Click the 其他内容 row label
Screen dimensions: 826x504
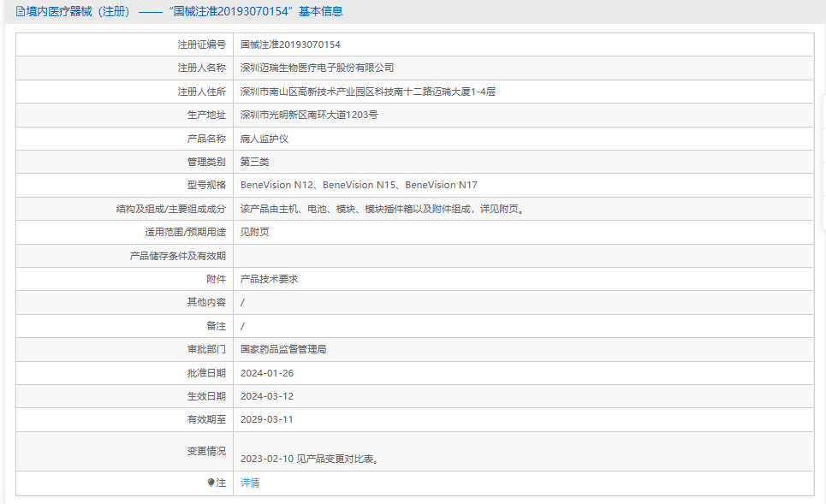206,302
